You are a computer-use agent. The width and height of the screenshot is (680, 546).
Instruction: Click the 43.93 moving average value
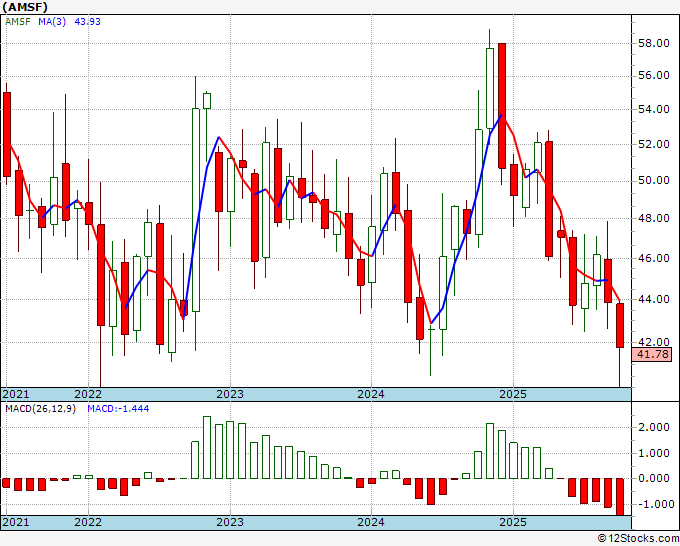[88, 21]
